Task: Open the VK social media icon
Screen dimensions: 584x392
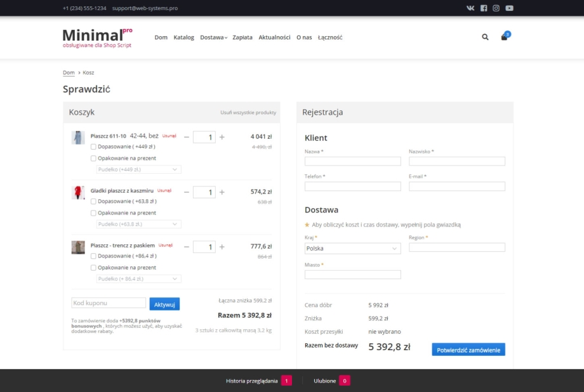Action: pos(470,8)
